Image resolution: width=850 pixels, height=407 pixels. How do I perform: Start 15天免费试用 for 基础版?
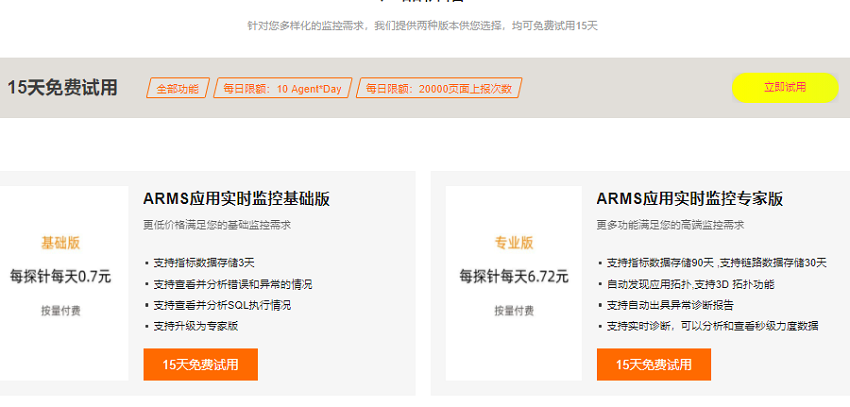pyautogui.click(x=201, y=364)
